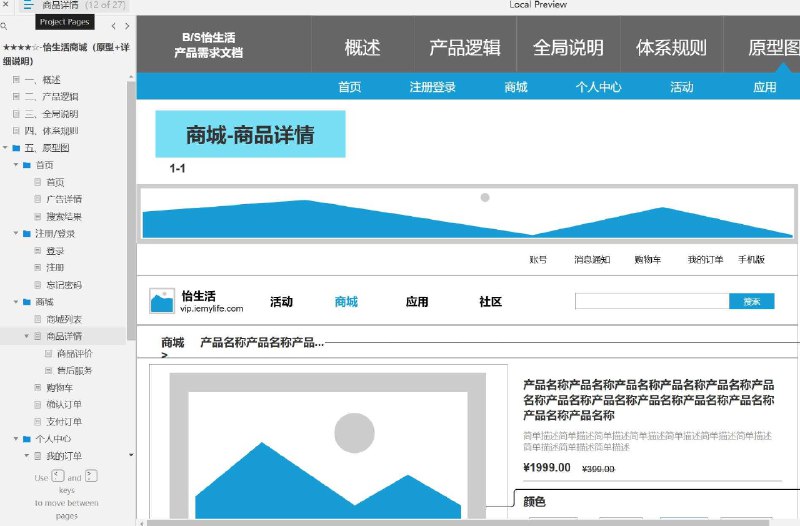Click the horizontal scrollbar at bottom
Viewport: 800px width, 526px height.
pos(458,522)
